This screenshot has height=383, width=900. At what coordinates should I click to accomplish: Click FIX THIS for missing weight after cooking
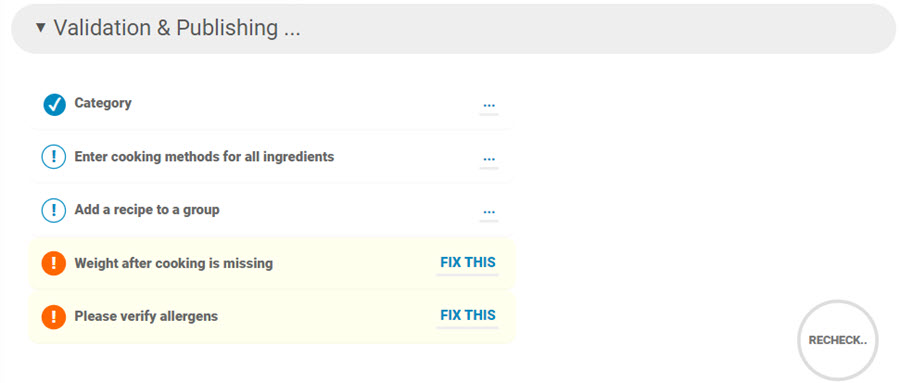coord(468,263)
